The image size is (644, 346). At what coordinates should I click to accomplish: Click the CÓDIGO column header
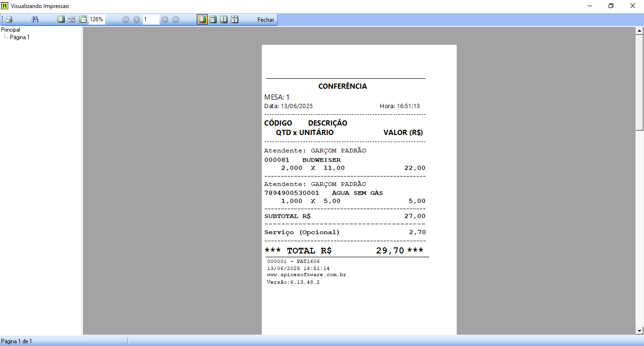tap(278, 123)
